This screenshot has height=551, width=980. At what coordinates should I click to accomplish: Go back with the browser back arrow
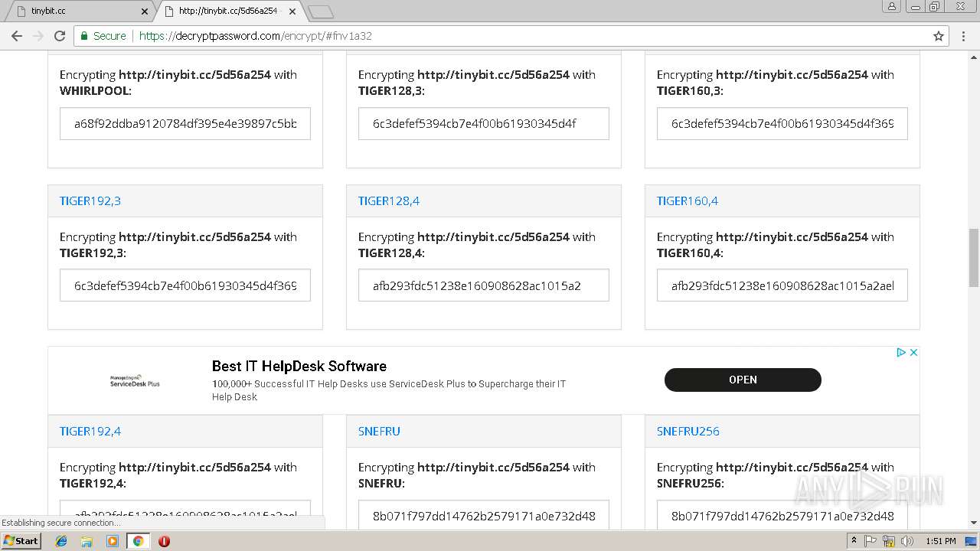pyautogui.click(x=17, y=36)
